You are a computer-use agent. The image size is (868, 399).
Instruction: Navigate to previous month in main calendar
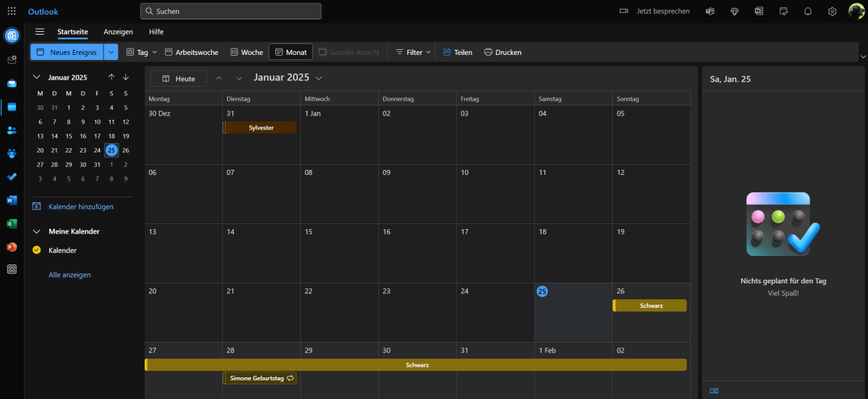pos(219,78)
